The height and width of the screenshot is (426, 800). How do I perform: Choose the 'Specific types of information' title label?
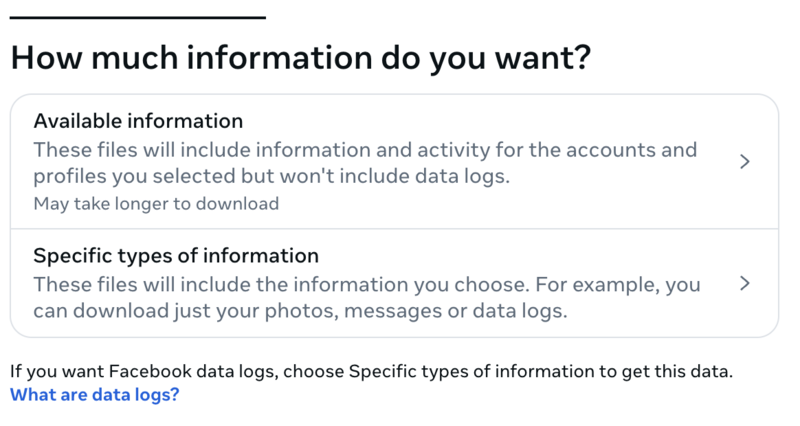pos(176,255)
